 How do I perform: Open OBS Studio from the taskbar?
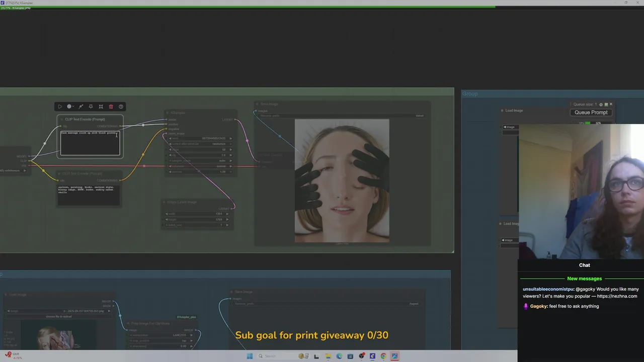click(361, 356)
